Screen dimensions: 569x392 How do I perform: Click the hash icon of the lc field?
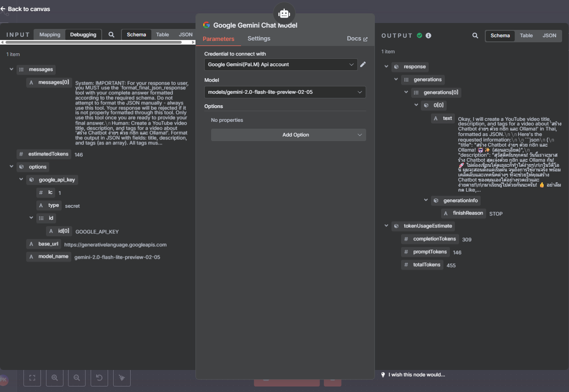[x=41, y=192]
